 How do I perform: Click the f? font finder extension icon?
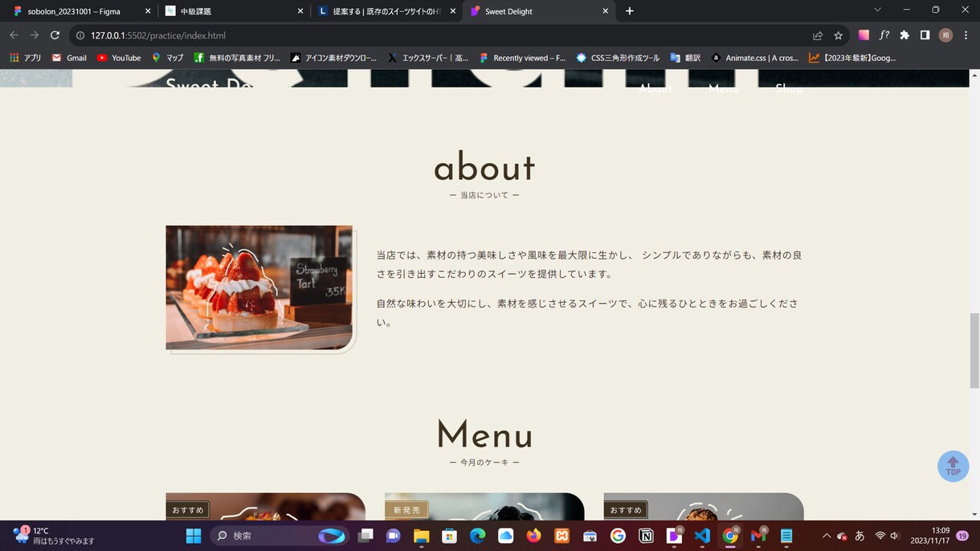tap(884, 35)
